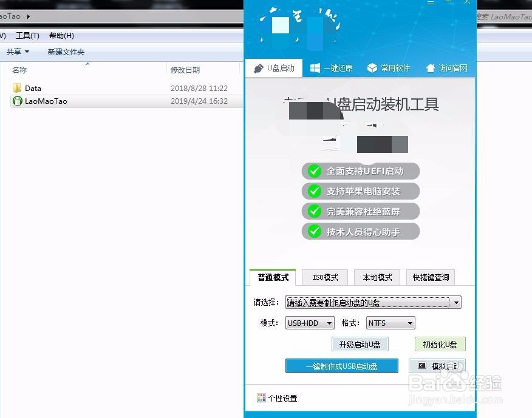Open 快捷键查询 tab

431,277
